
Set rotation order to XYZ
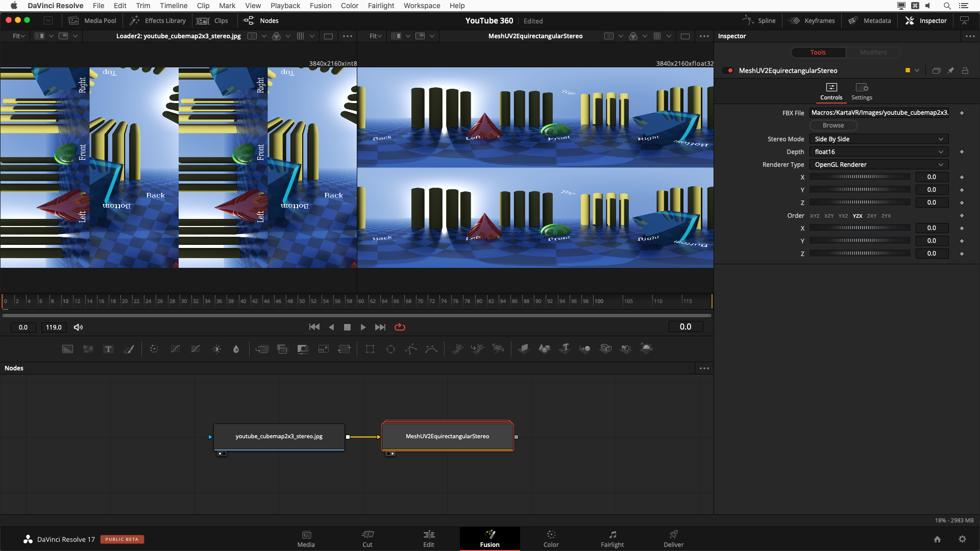click(x=815, y=216)
